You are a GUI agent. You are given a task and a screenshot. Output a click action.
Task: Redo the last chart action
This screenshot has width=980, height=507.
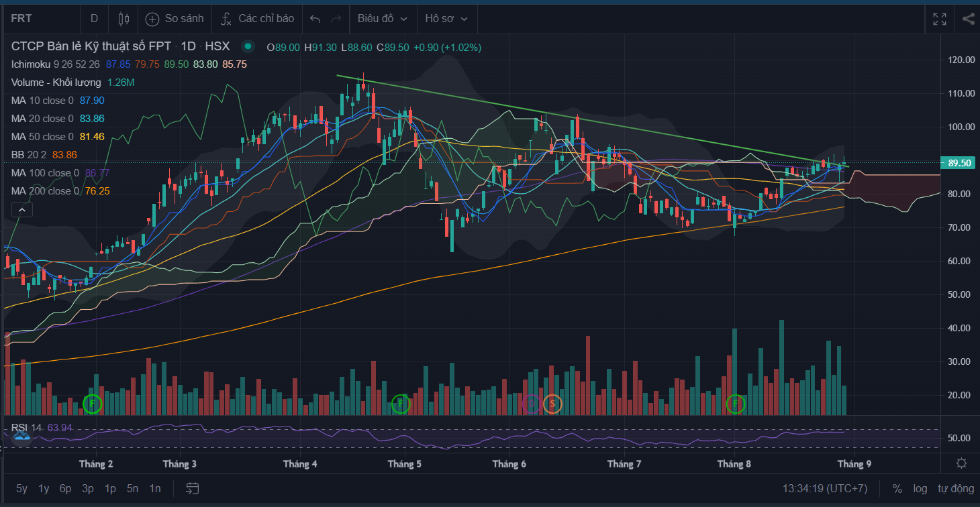(336, 19)
